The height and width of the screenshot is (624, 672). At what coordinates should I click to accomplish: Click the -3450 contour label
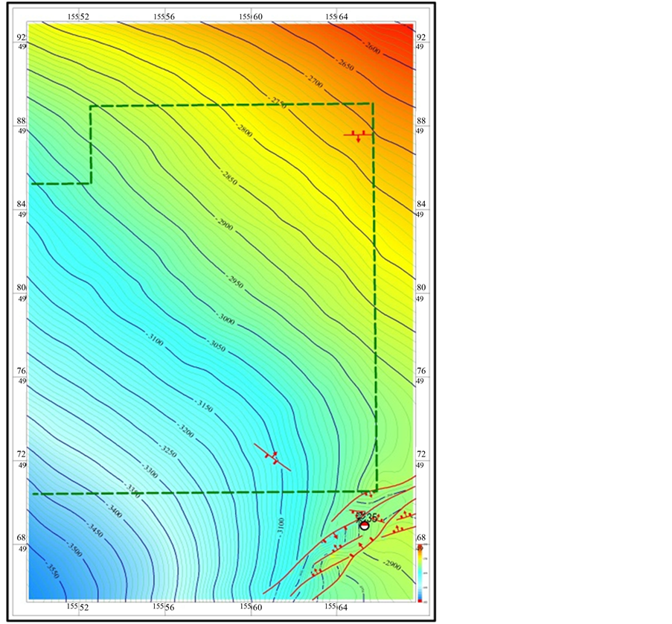point(95,530)
